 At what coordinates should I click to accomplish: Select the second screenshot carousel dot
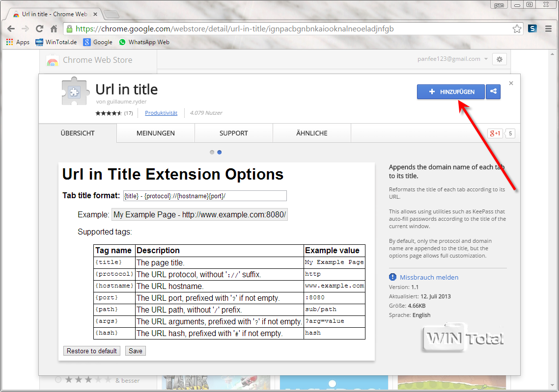pyautogui.click(x=220, y=153)
